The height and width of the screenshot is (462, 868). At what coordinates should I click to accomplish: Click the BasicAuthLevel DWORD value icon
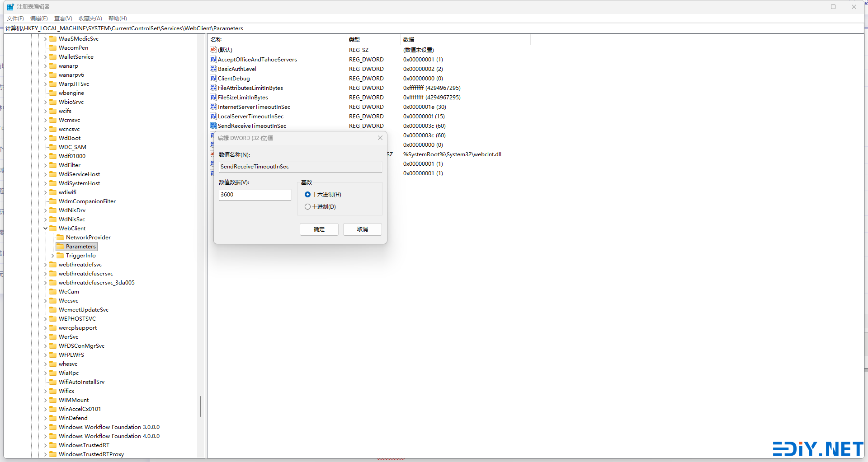tap(213, 69)
